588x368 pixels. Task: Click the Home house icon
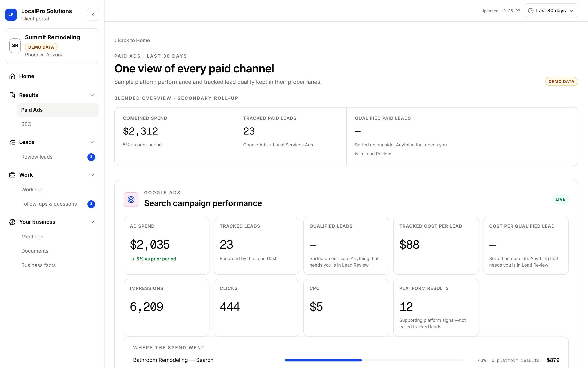[x=12, y=76]
